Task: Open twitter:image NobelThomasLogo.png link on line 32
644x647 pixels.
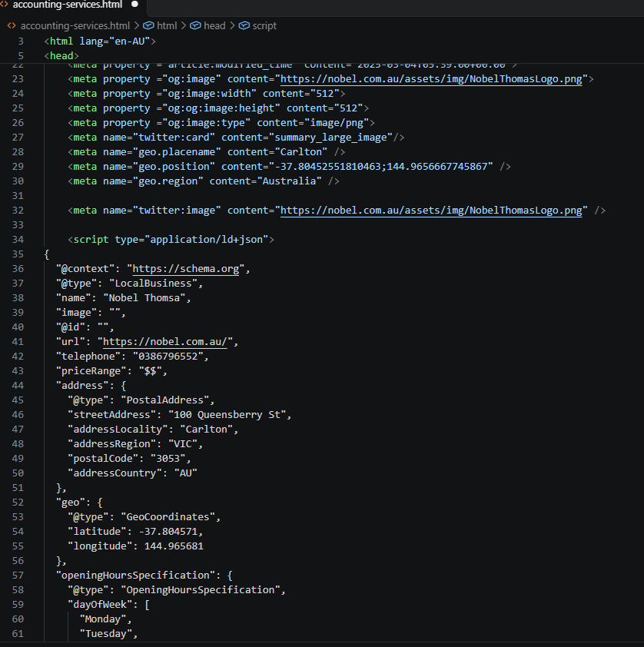Action: click(x=431, y=211)
